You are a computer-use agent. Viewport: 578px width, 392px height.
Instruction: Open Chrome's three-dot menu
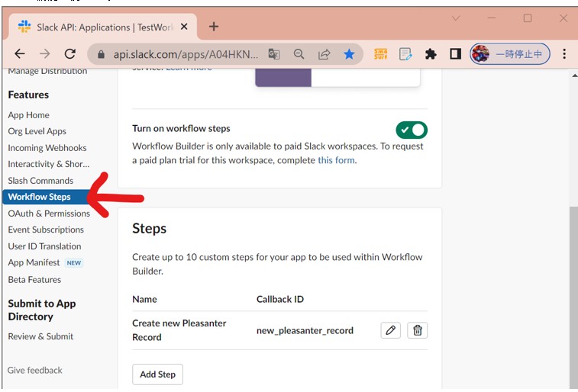(x=564, y=54)
